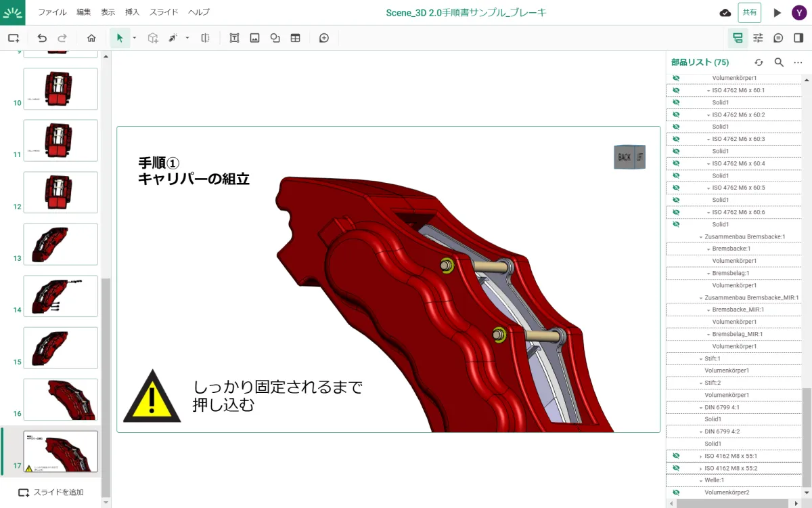Viewport: 812px width, 508px height.
Task: Open the 挿入 menu
Action: (133, 12)
